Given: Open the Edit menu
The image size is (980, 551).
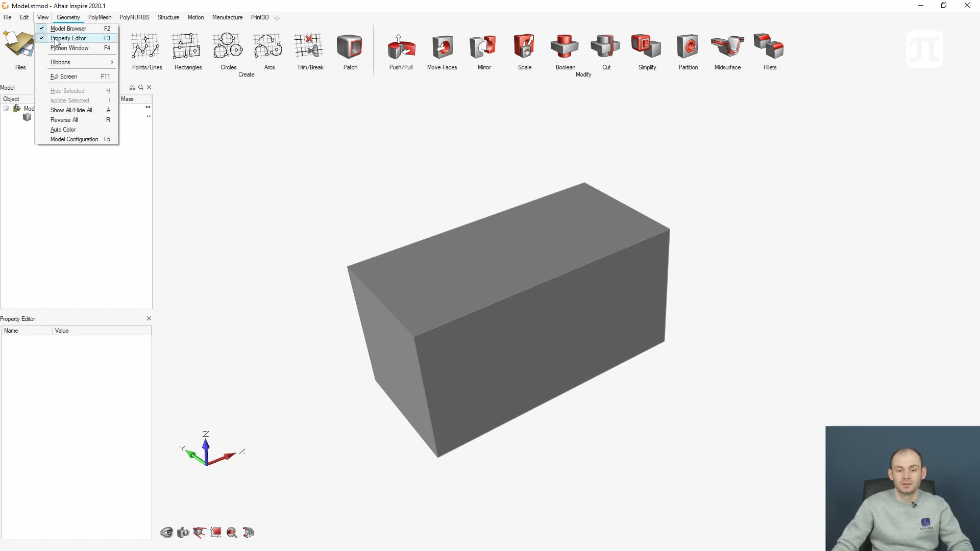Looking at the screenshot, I should pos(24,17).
